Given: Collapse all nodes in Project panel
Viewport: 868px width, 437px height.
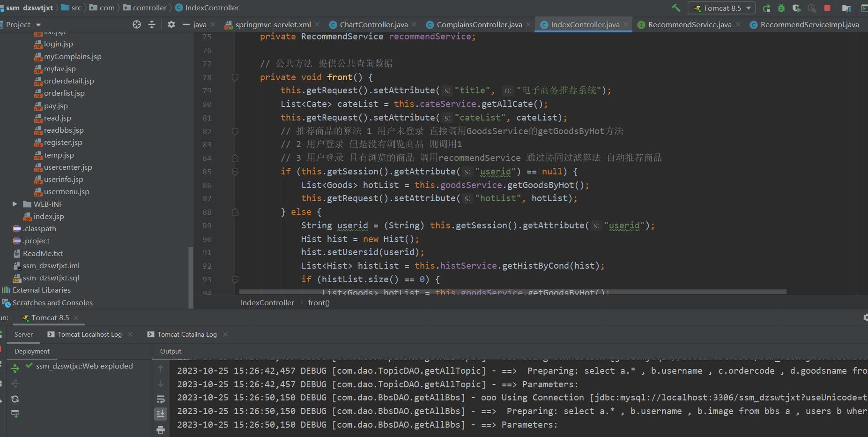Looking at the screenshot, I should point(152,24).
